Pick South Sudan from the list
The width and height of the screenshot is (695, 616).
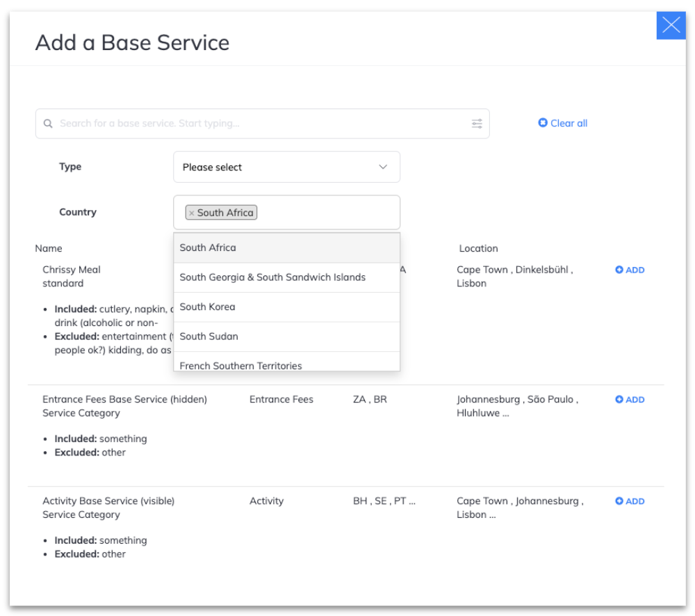[x=286, y=337]
